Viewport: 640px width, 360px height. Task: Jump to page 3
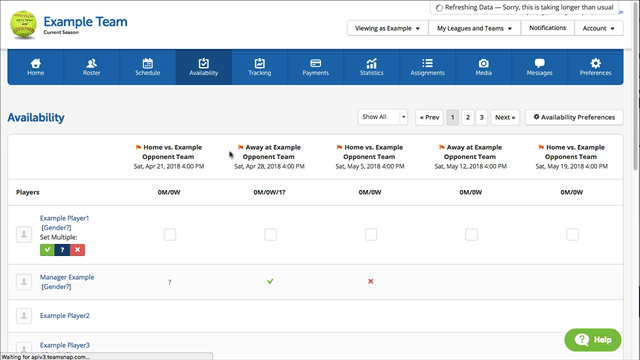[x=482, y=118]
